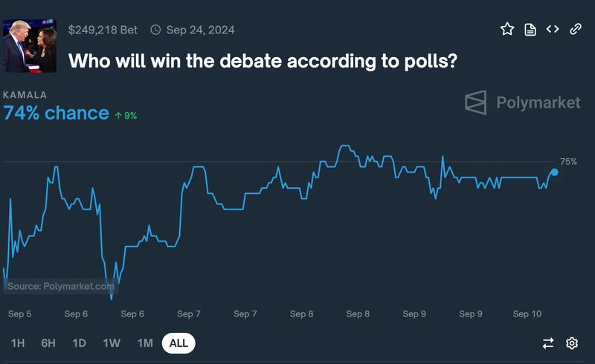This screenshot has height=364, width=595.
Task: Select the 6H time range
Action: [48, 343]
